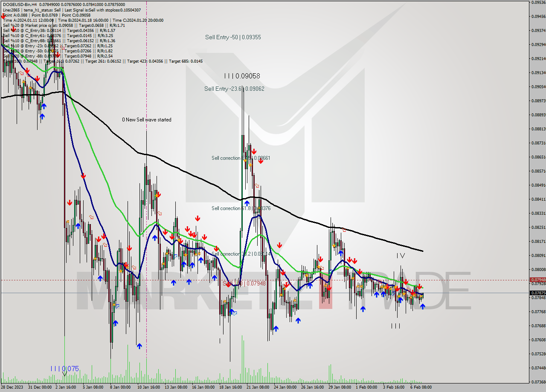The height and width of the screenshot is (392, 546).
Task: Click the 0.08651 price axis label
Action: pos(538,157)
